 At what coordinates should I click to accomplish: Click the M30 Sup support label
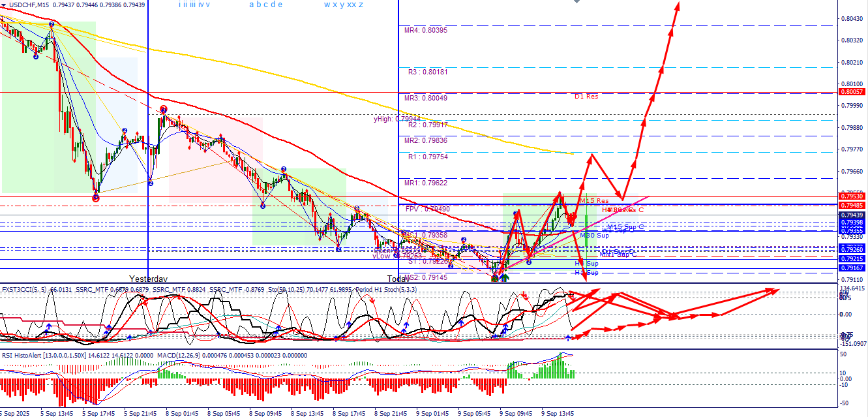(594, 235)
